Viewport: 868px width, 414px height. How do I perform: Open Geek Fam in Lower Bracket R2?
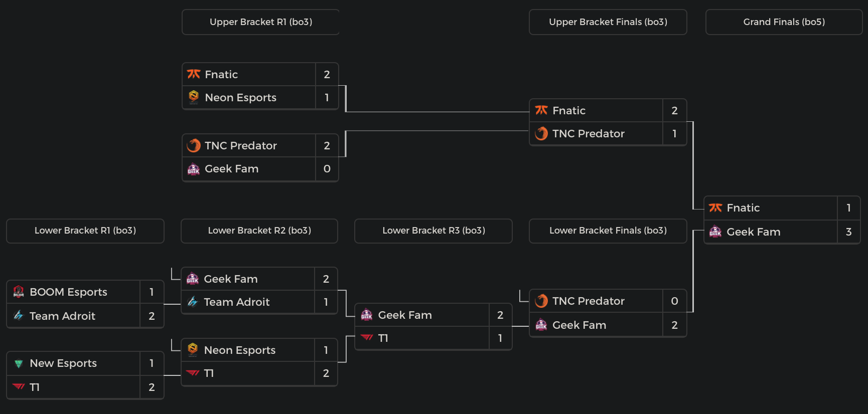230,279
